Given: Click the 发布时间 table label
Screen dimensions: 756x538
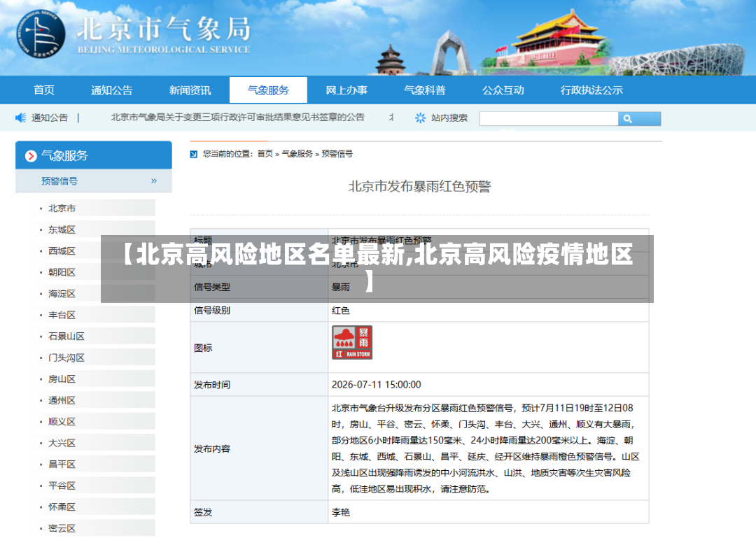Looking at the screenshot, I should point(211,385).
